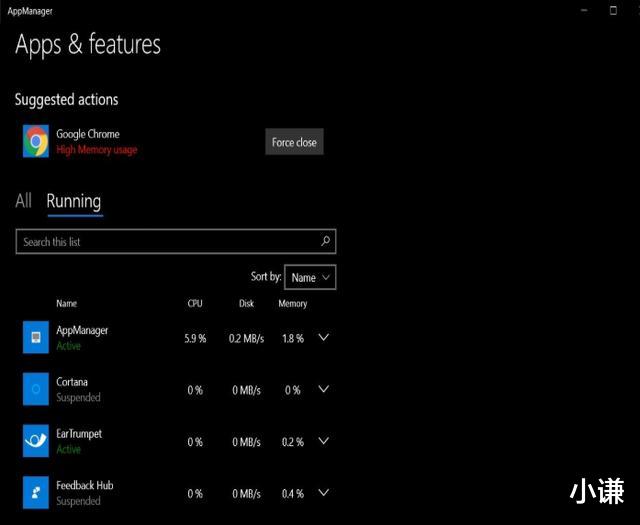Click the Suggested actions heading
The height and width of the screenshot is (525, 640).
(67, 100)
